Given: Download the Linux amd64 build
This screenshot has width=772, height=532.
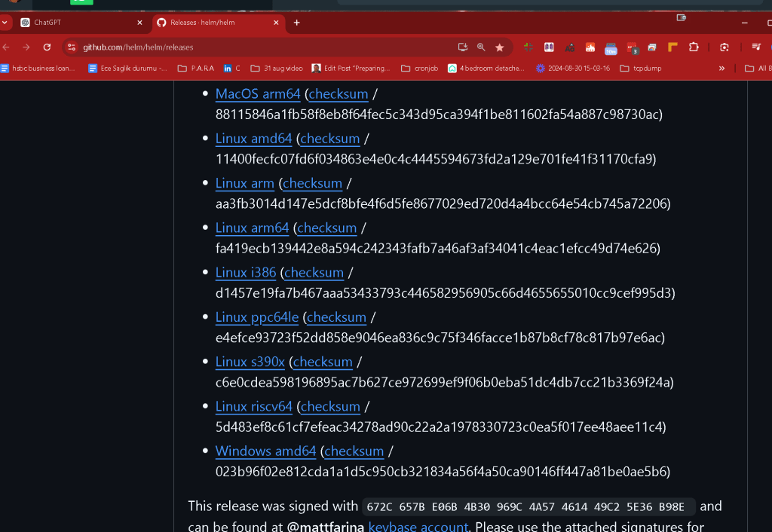Looking at the screenshot, I should pyautogui.click(x=253, y=139).
